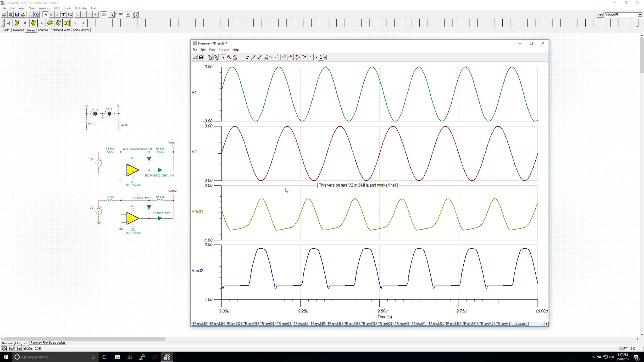Image resolution: width=644 pixels, height=362 pixels.
Task: Click the arrow-S component icon
Action: click(x=84, y=23)
